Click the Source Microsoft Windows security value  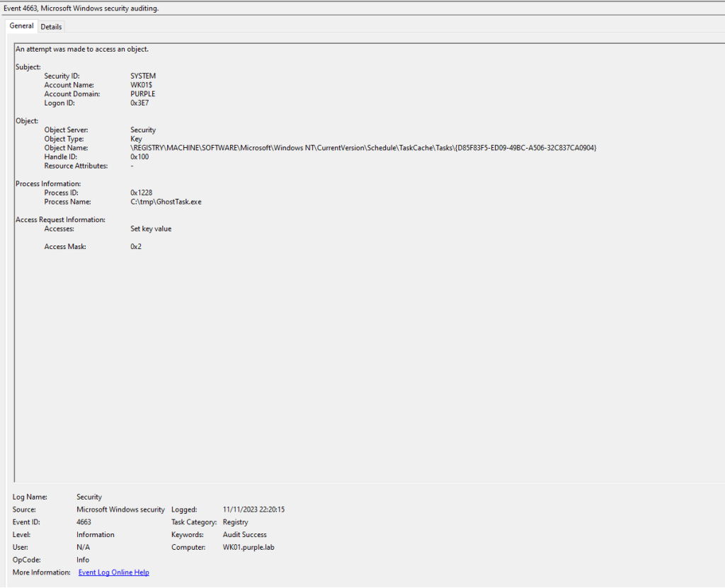pos(120,509)
